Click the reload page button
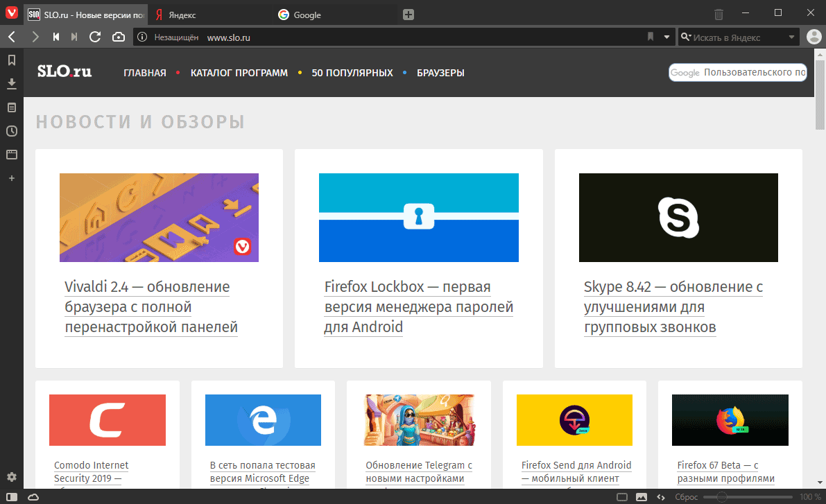The height and width of the screenshot is (504, 826). [x=95, y=37]
